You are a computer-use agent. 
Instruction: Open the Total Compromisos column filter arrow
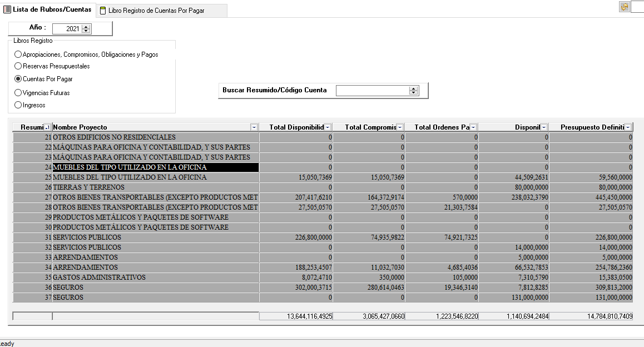point(400,127)
